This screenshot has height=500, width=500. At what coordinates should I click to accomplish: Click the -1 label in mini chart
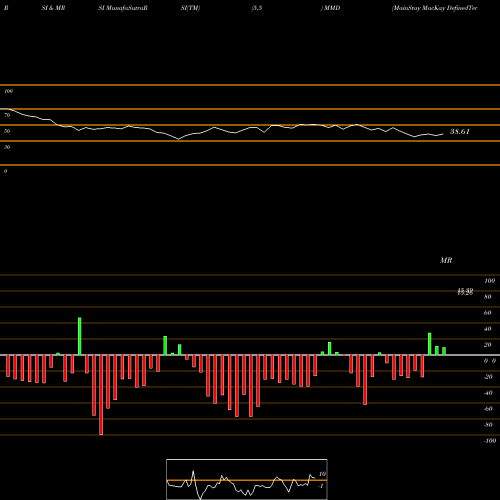click(x=321, y=486)
